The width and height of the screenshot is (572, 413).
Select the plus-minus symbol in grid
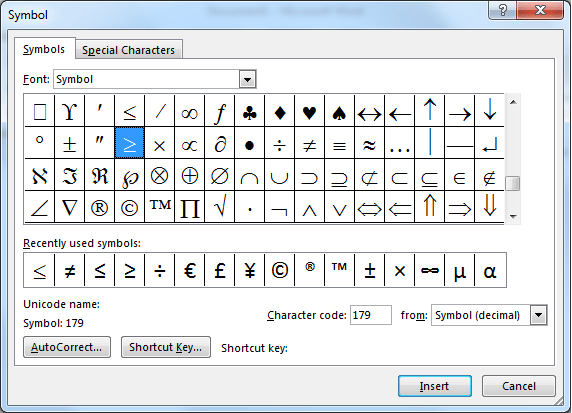tap(70, 143)
